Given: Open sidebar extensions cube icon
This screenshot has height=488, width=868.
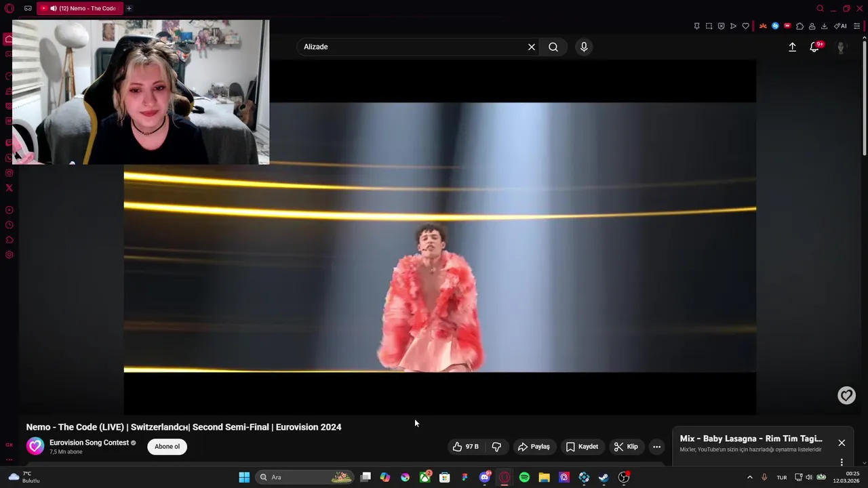Looking at the screenshot, I should 9,240.
